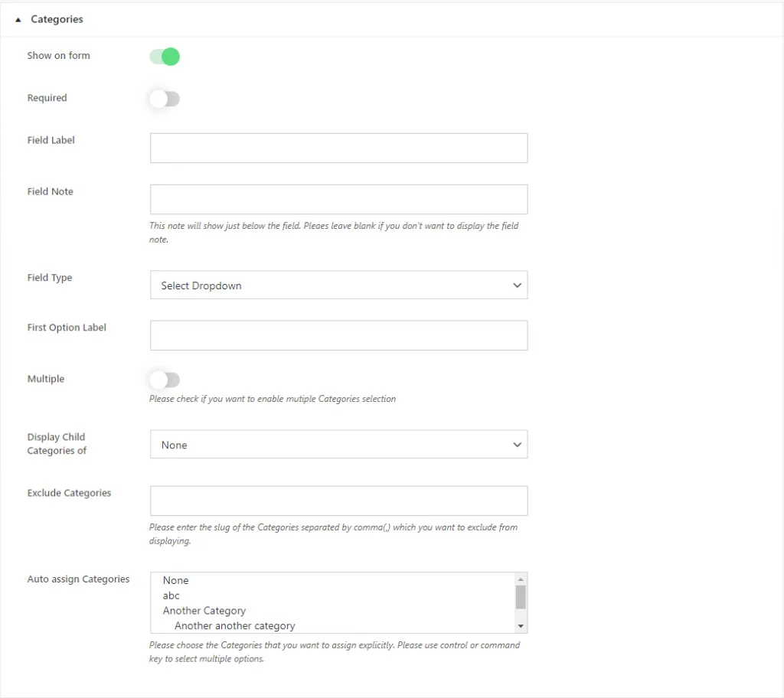Click the Auto assign list scrollbar thumb

[521, 598]
